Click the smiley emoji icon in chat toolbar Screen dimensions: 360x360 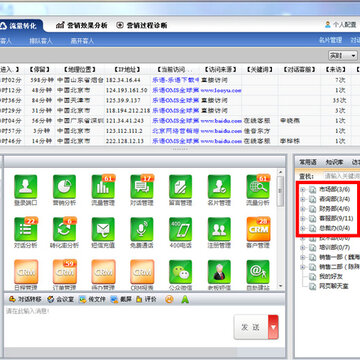(x=169, y=299)
